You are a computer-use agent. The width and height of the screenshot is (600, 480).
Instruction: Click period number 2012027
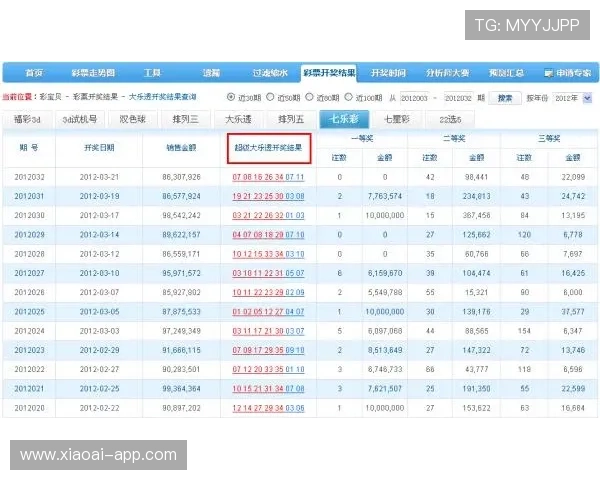29,273
